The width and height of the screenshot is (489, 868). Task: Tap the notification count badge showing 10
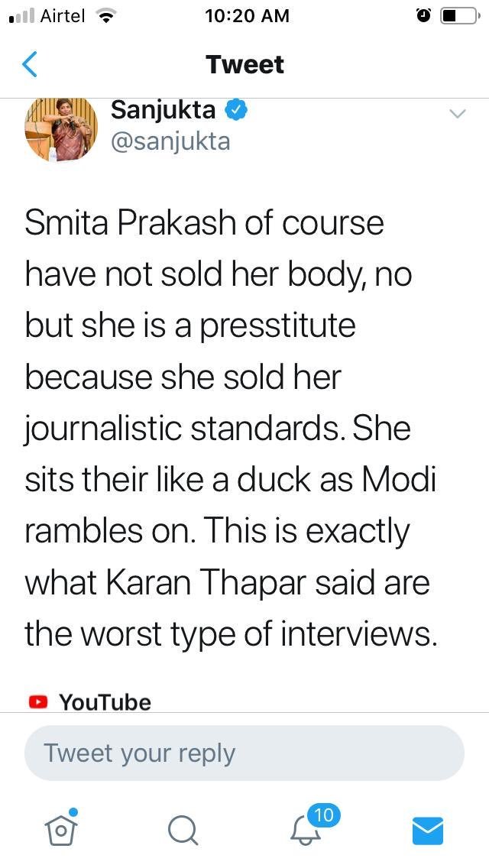pos(323,815)
